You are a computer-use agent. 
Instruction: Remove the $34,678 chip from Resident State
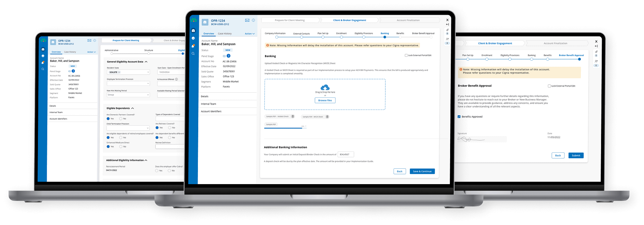[x=119, y=72]
